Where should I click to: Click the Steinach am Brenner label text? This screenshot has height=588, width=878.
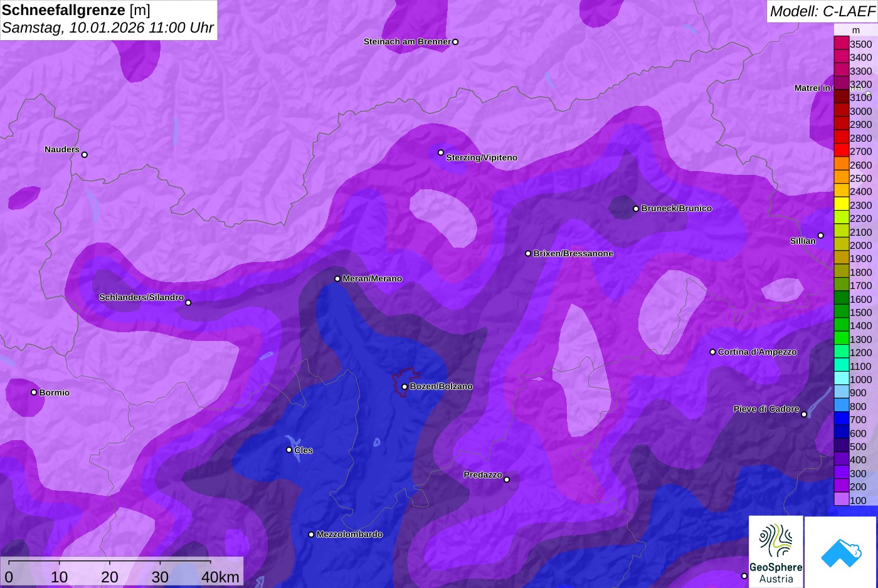point(407,42)
